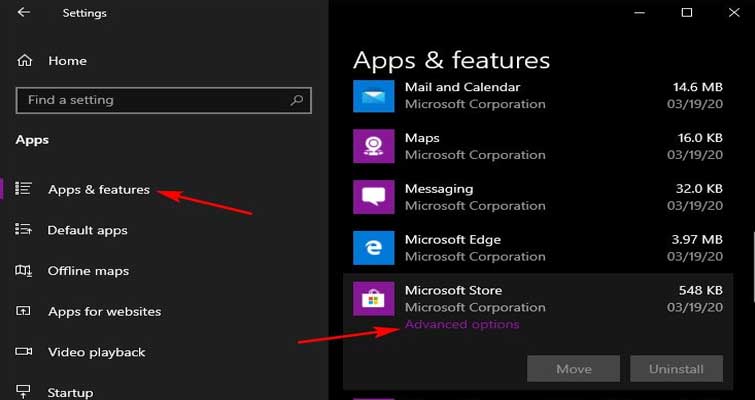This screenshot has height=400, width=755.
Task: Click the 14.6 MB size value
Action: [x=698, y=87]
